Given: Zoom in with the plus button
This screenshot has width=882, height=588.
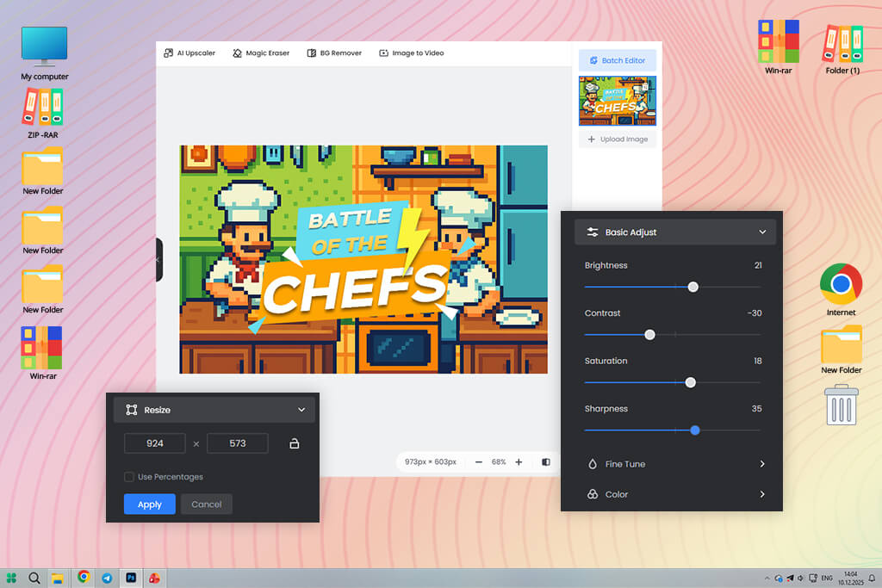Looking at the screenshot, I should click(x=519, y=462).
